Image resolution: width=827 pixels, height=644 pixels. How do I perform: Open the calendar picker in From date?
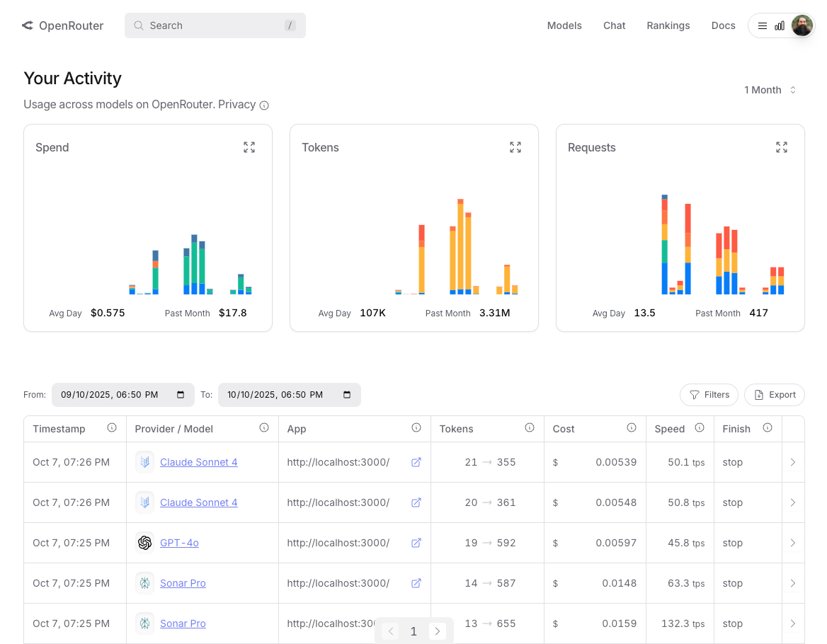pos(181,395)
